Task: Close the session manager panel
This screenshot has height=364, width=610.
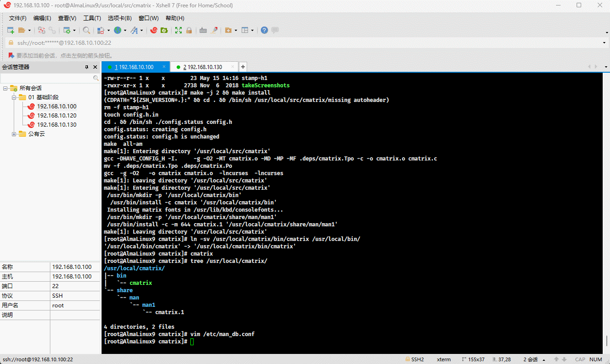Action: pos(95,67)
